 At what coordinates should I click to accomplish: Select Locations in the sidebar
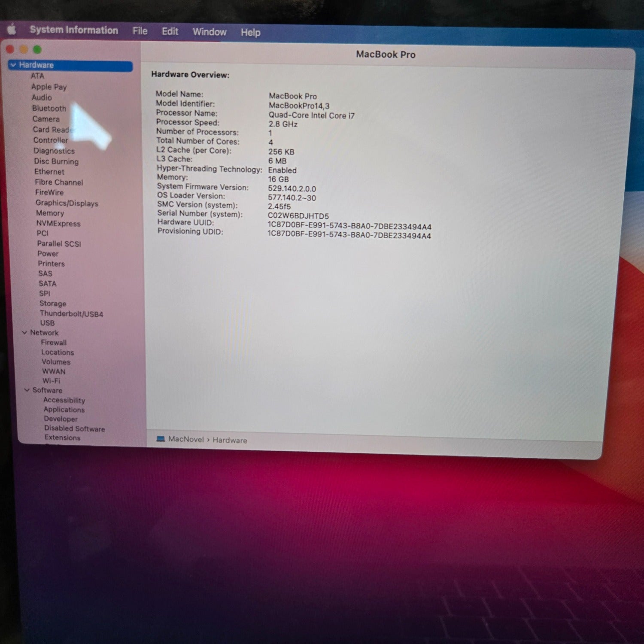(x=58, y=352)
